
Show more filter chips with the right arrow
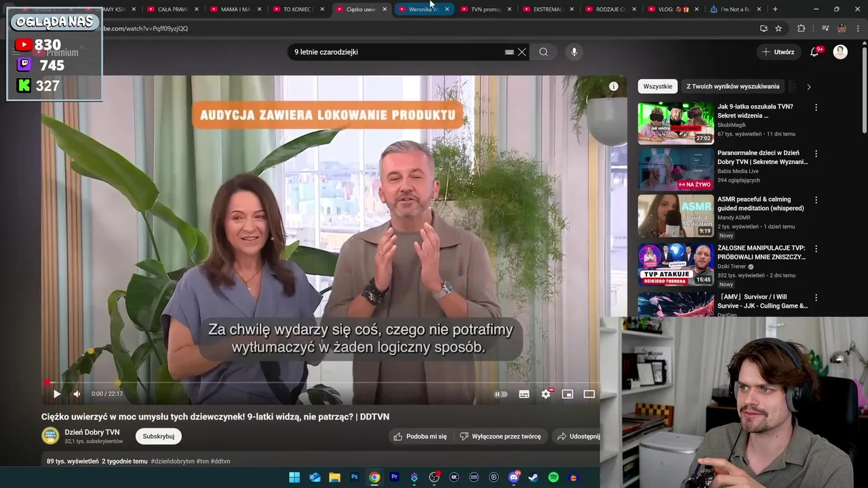tap(808, 87)
